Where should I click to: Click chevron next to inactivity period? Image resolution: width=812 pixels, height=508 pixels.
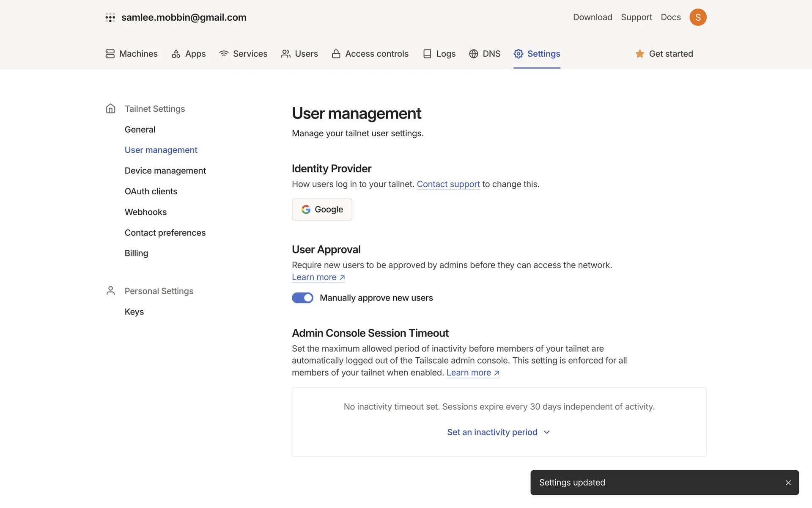coord(546,432)
